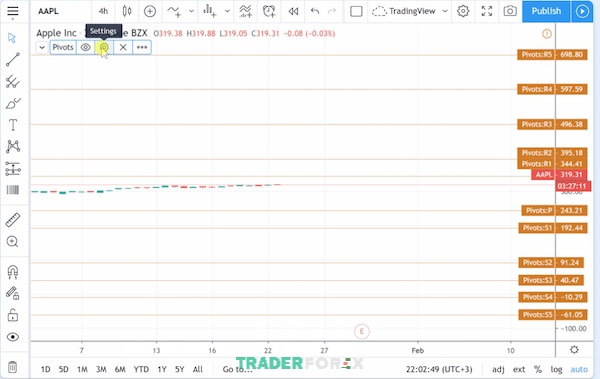Remove the Pivots indicator with X
Viewport: 600px width, 379px height.
(123, 47)
